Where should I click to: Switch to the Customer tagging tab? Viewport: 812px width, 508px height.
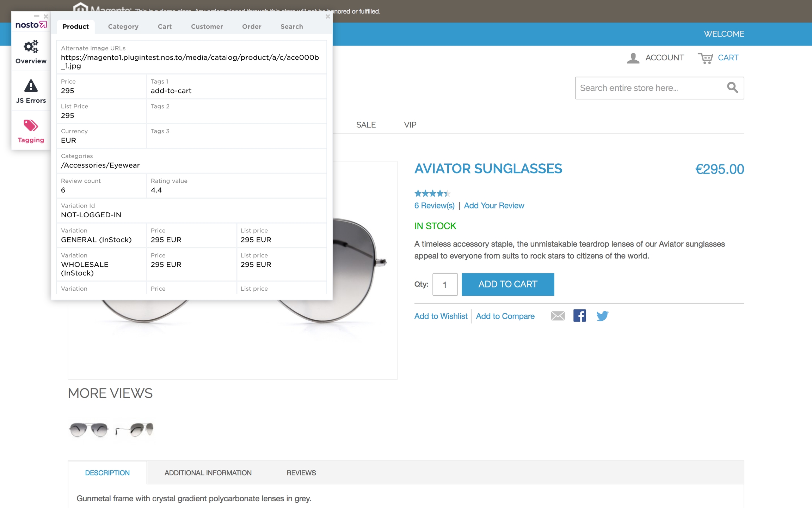[207, 26]
